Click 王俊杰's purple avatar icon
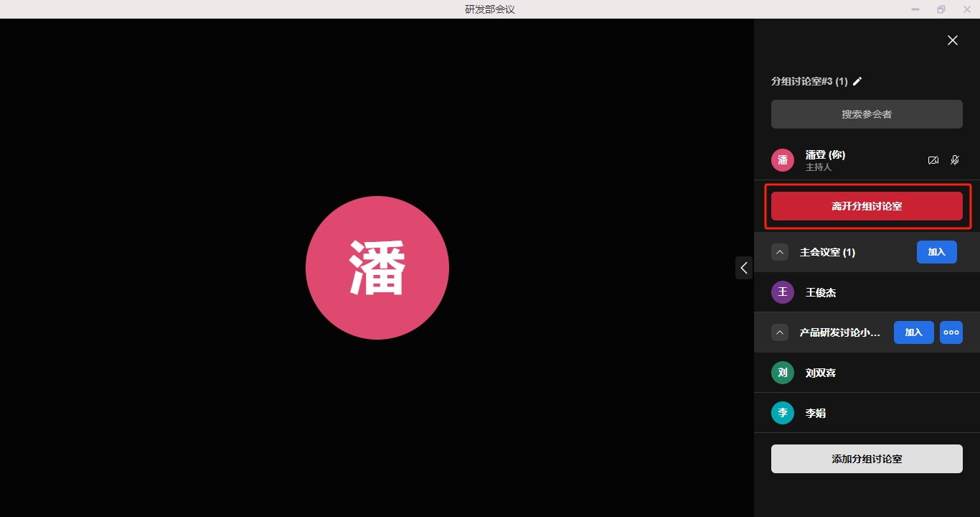980x517 pixels. (x=783, y=292)
